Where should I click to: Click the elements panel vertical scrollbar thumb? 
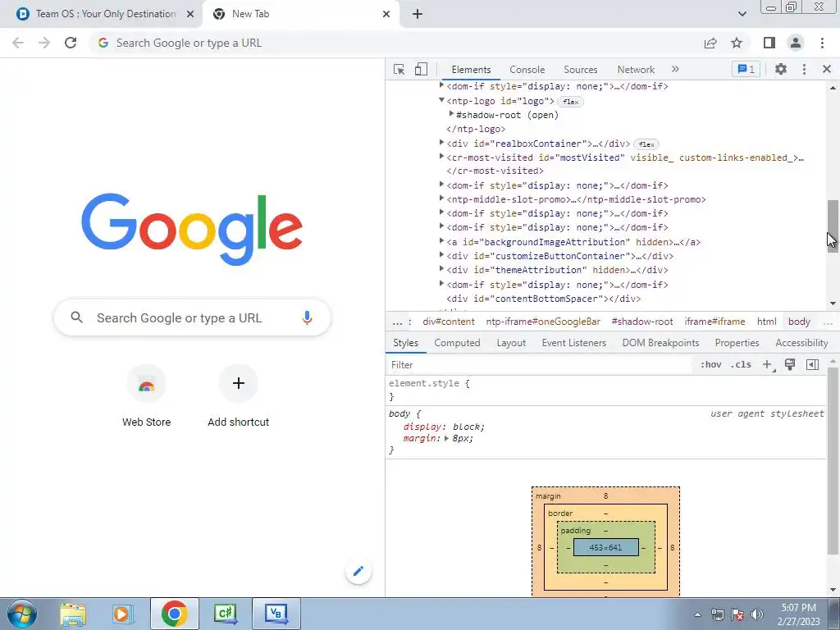coord(832,225)
